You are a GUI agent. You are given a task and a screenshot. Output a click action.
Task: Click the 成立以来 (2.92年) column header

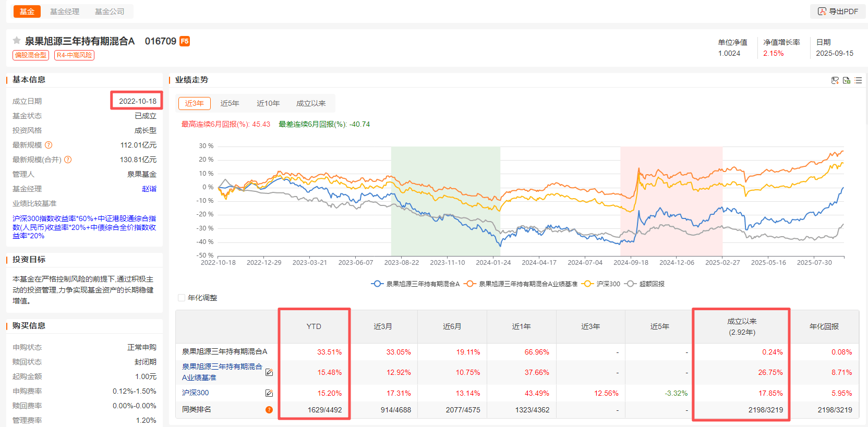pos(742,327)
